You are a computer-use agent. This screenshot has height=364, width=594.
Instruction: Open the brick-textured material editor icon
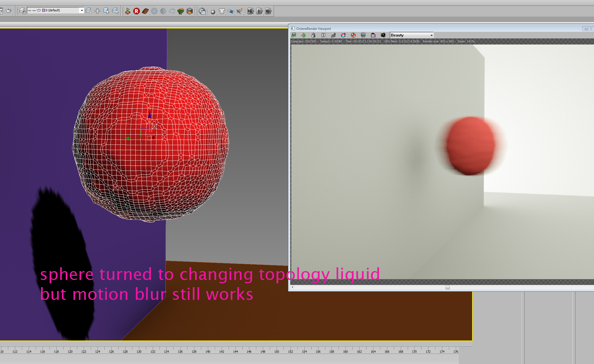click(x=145, y=11)
